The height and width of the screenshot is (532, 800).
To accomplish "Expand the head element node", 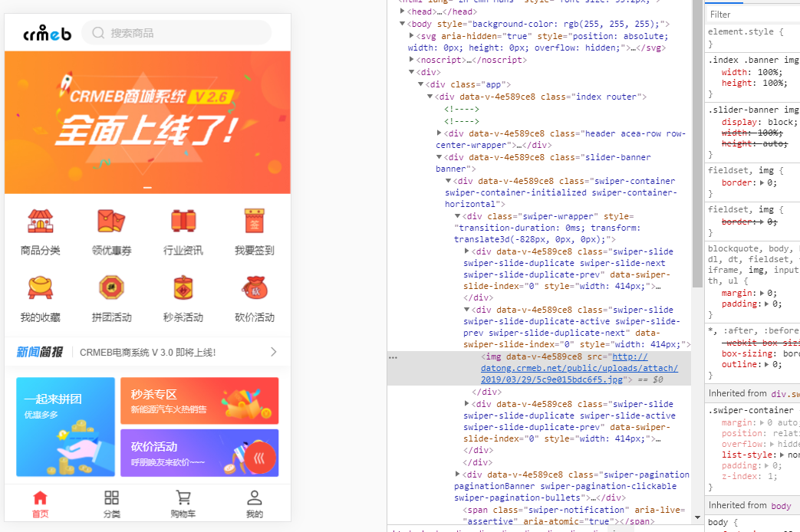I will point(403,12).
